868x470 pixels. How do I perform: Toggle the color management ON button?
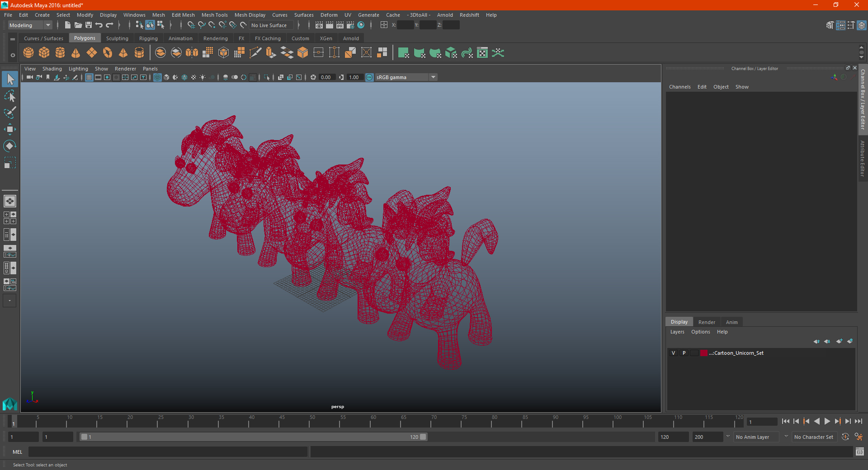tap(369, 77)
